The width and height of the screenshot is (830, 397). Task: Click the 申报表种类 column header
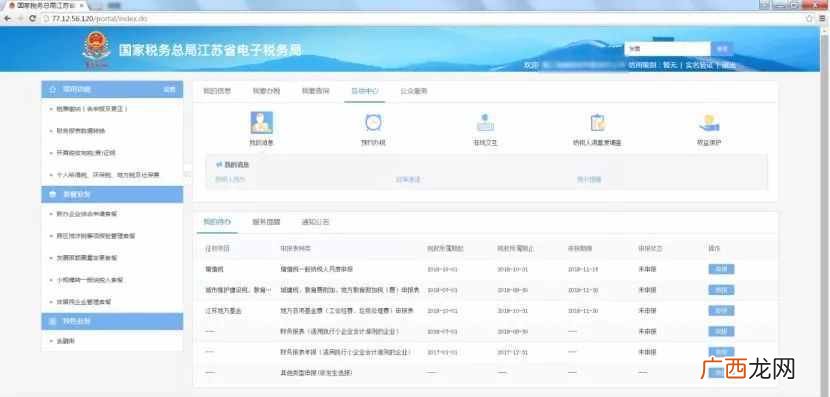pyautogui.click(x=295, y=248)
